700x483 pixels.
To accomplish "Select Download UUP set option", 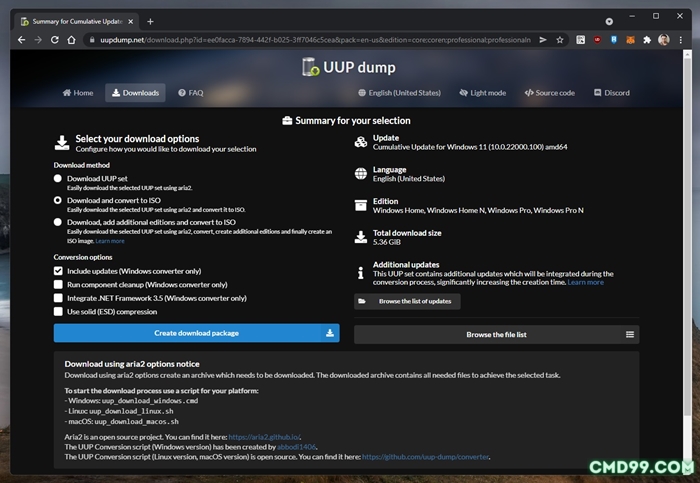I will pos(58,179).
